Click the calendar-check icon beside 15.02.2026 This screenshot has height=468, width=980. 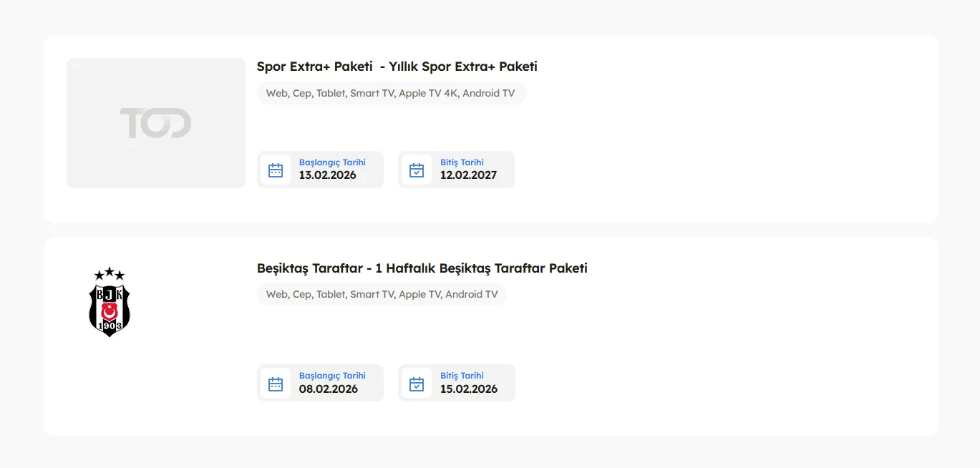click(417, 384)
